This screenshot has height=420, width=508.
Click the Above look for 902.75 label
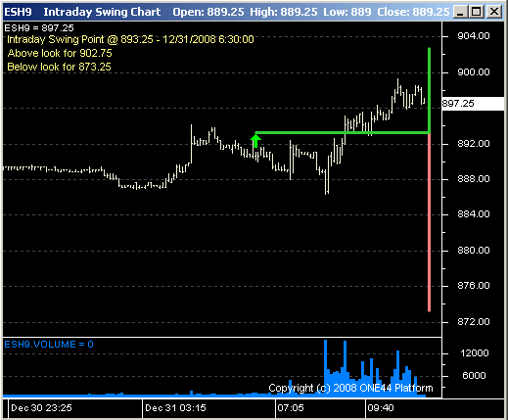coord(60,53)
